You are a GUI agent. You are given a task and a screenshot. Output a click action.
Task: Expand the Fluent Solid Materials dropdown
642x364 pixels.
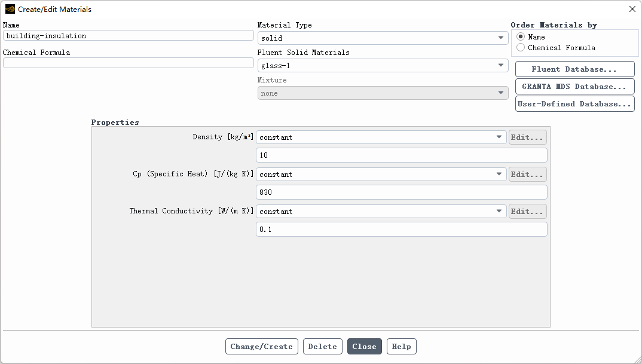pos(383,66)
